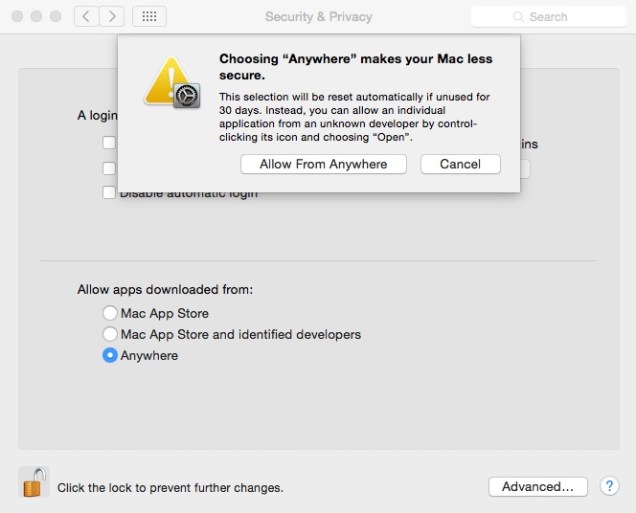Click the magnifying glass search icon
Viewport: 636px width, 513px height.
click(x=518, y=17)
